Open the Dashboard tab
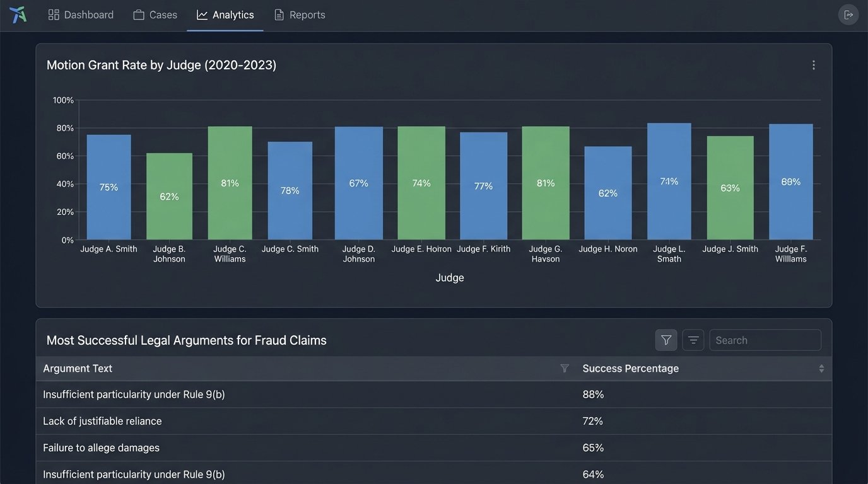Image resolution: width=868 pixels, height=484 pixels. (81, 14)
